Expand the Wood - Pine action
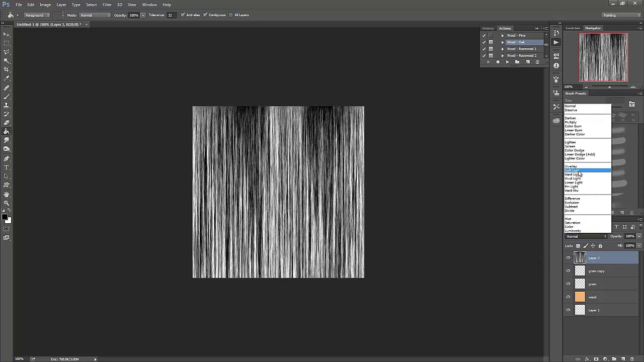The width and height of the screenshot is (644, 362). click(502, 36)
